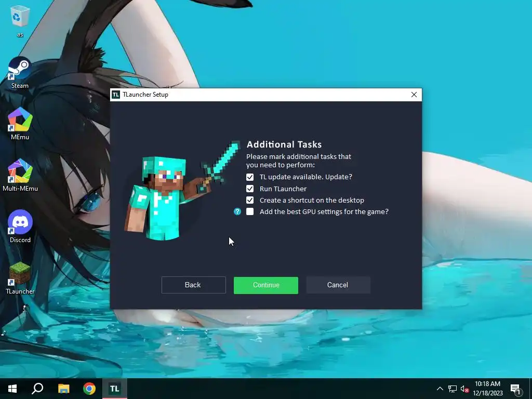Click the GPU settings help question icon

click(x=237, y=212)
